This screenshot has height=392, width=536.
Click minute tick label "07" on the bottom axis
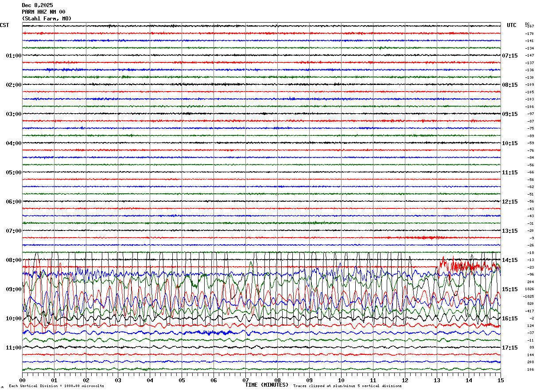point(245,380)
